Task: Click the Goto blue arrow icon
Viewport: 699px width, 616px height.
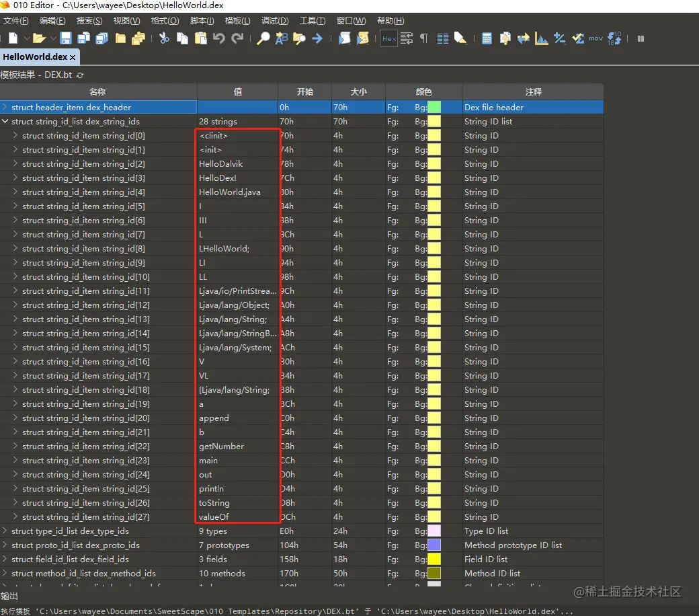Action: pos(317,39)
